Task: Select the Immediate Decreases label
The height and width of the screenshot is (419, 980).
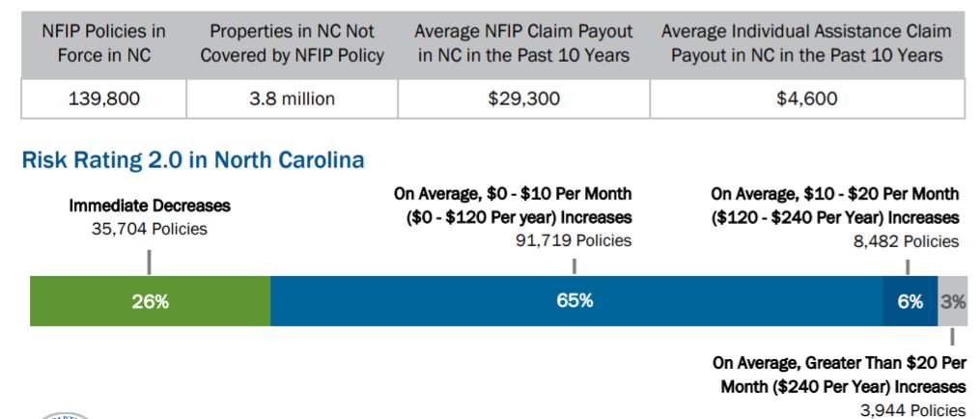Action: [x=150, y=206]
